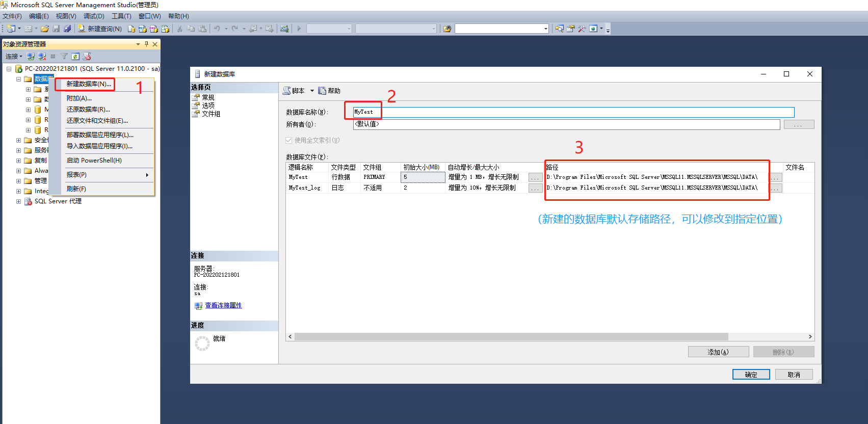The image size is (868, 424).
Task: Open the 脚本 dropdown arrow
Action: 312,91
